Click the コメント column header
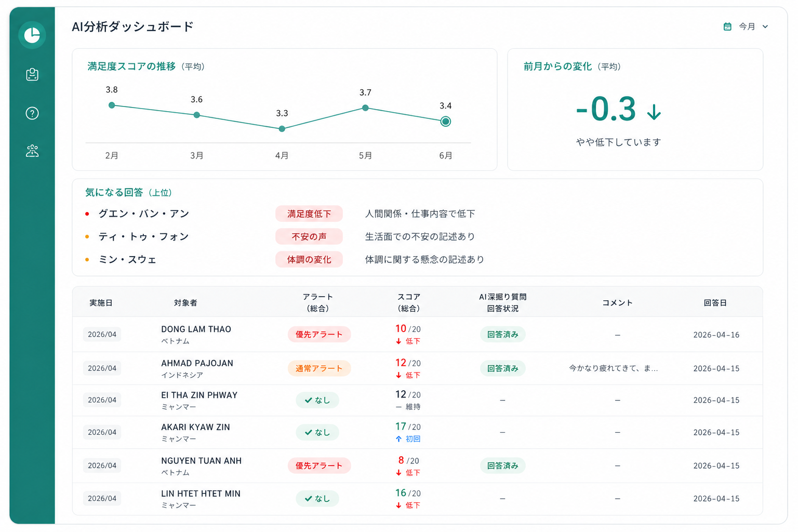798x532 pixels. (617, 302)
